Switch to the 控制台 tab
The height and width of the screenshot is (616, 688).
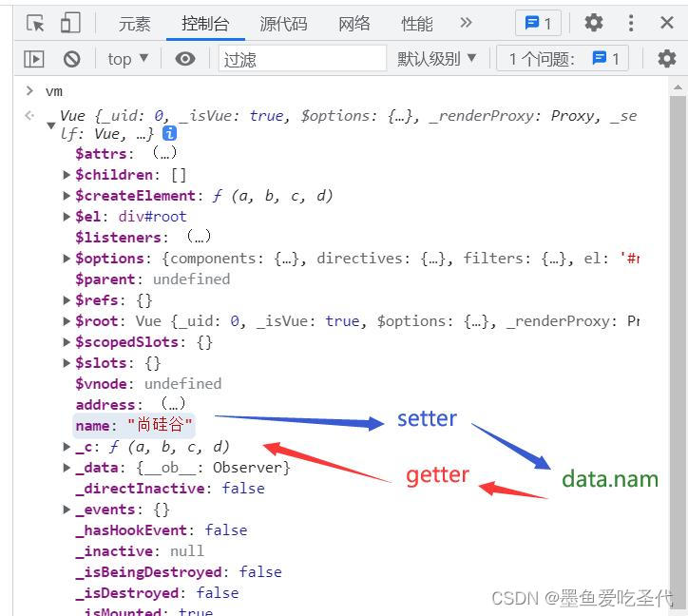(x=205, y=24)
